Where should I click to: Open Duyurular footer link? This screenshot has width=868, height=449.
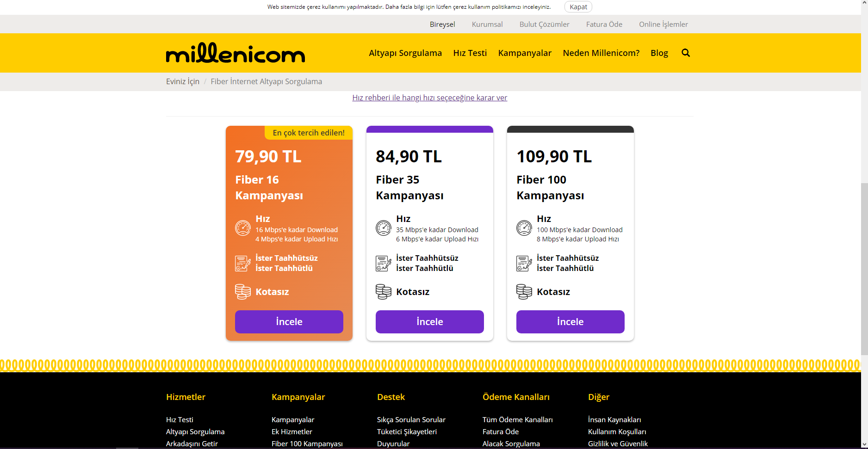(x=393, y=443)
